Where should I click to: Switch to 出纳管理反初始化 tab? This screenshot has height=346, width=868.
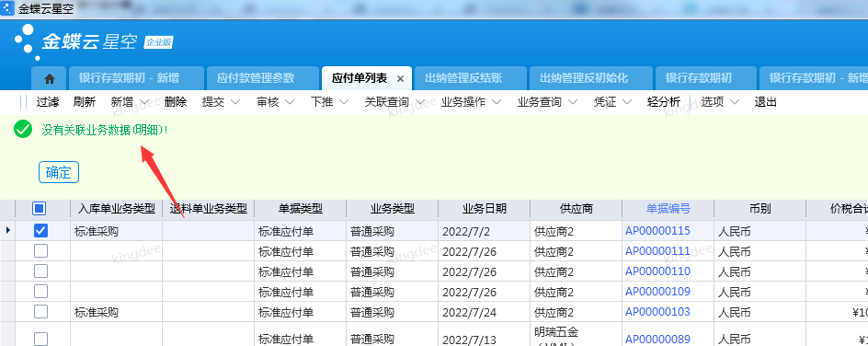[590, 78]
